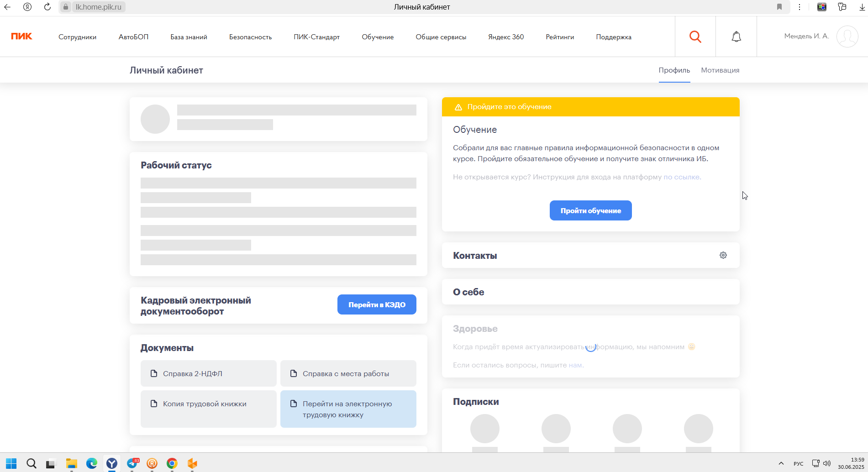Click the warning triangle in yellow banner

click(458, 107)
